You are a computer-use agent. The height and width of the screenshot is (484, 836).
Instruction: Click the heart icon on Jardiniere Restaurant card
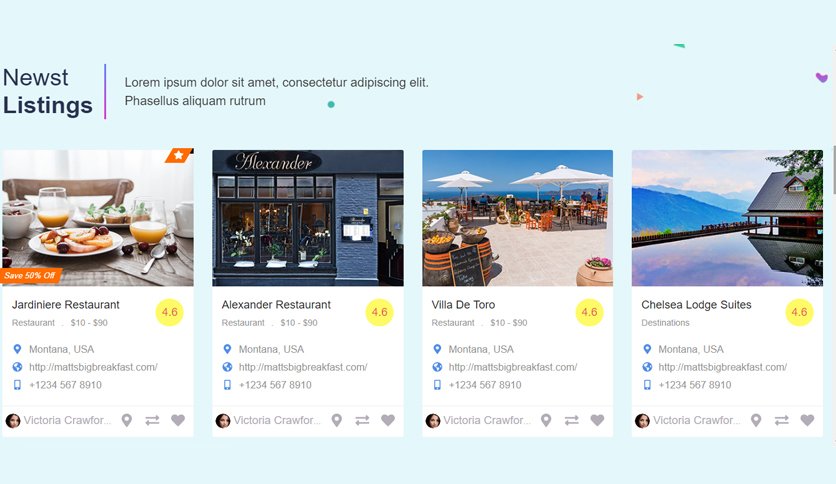pos(178,421)
